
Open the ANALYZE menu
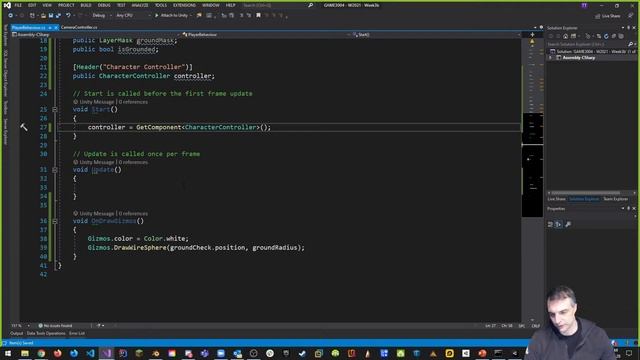click(x=140, y=5)
